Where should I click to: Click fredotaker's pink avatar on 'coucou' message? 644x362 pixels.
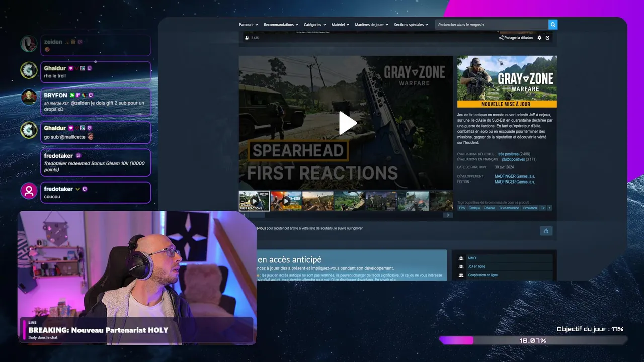pos(29,191)
